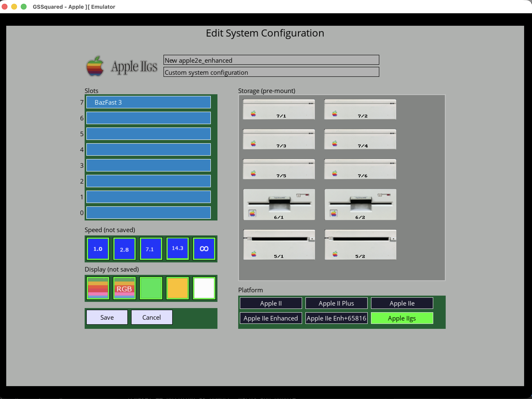
Task: Open the slot 0 card selector
Action: (x=148, y=213)
